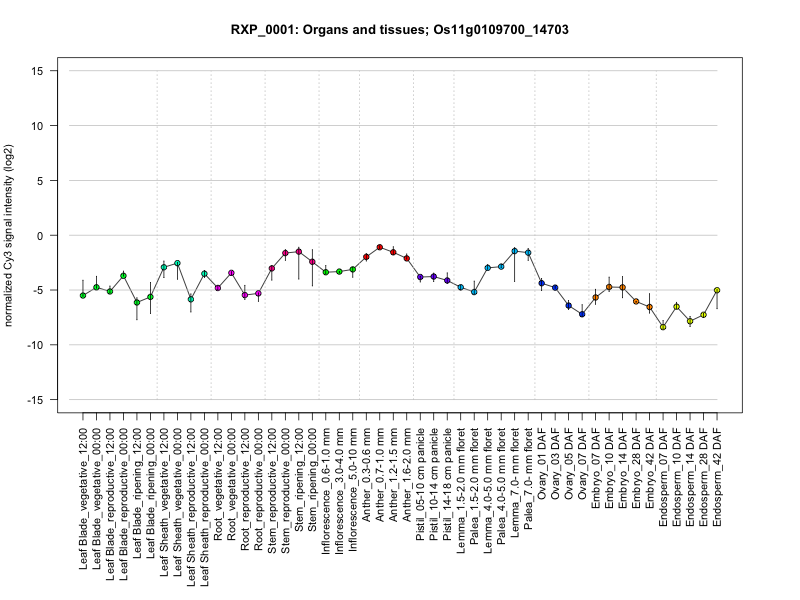Click the Pistil_05-10 cm panicle purple point
The height and width of the screenshot is (600, 800).
pyautogui.click(x=420, y=277)
